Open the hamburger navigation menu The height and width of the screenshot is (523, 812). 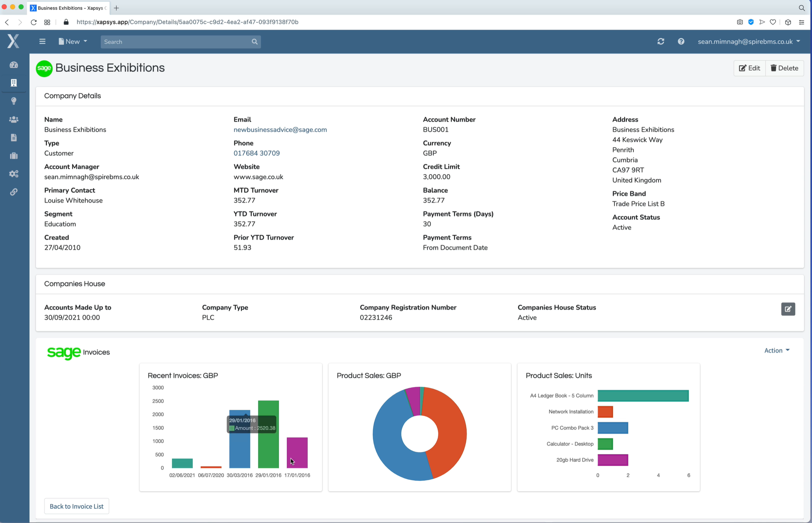[x=42, y=41]
